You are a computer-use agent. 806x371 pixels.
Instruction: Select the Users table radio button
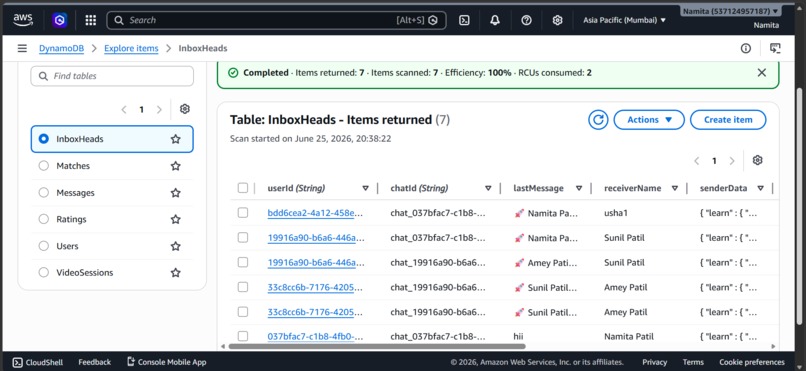(44, 246)
